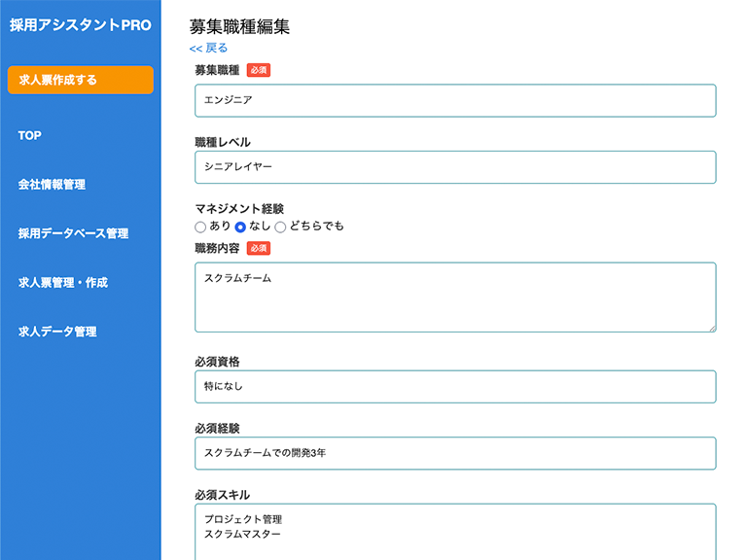Focus the 必須資格 field with 特になし

point(455,387)
